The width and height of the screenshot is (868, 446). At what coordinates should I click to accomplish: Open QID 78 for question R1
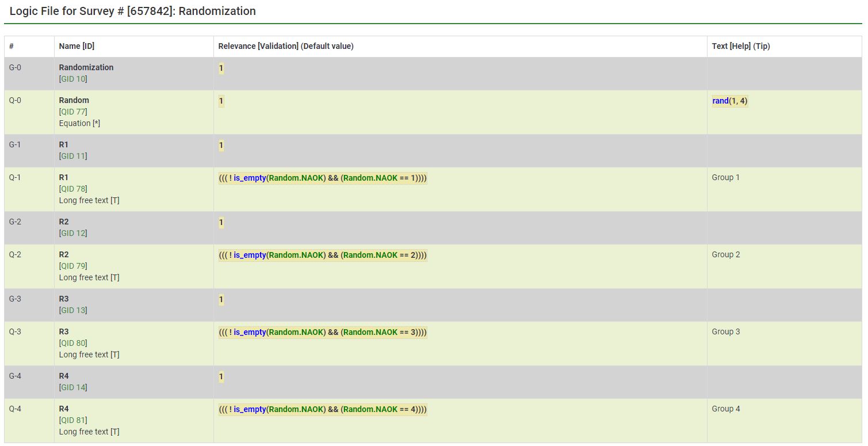coord(73,189)
